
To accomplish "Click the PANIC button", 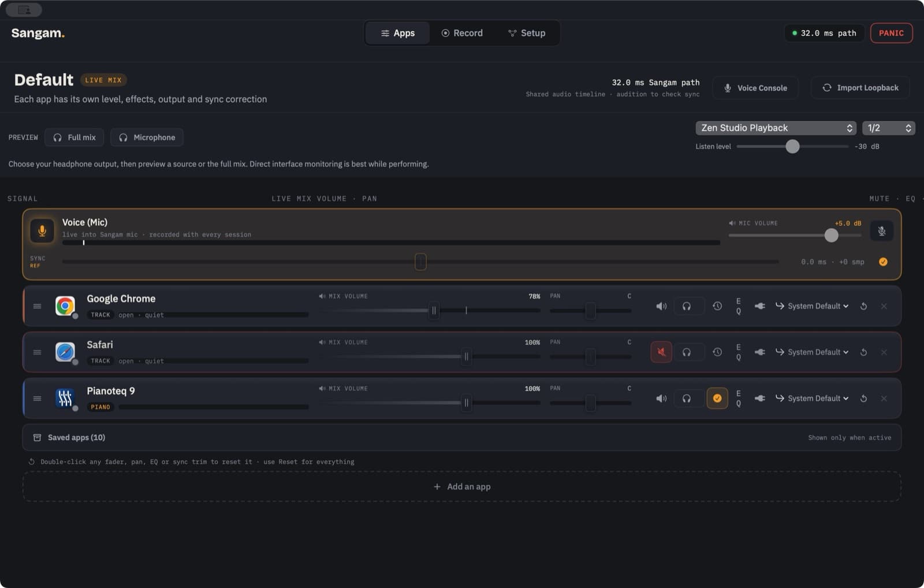I will pyautogui.click(x=891, y=33).
